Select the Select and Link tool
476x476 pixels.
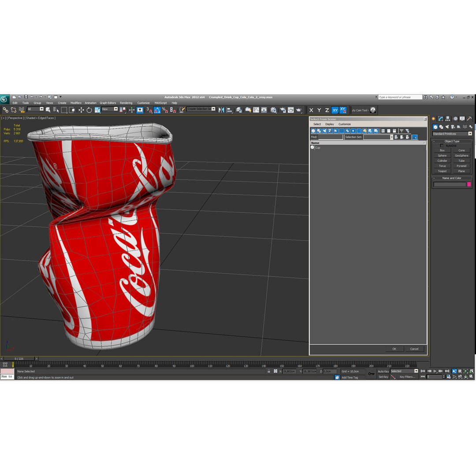point(5,110)
